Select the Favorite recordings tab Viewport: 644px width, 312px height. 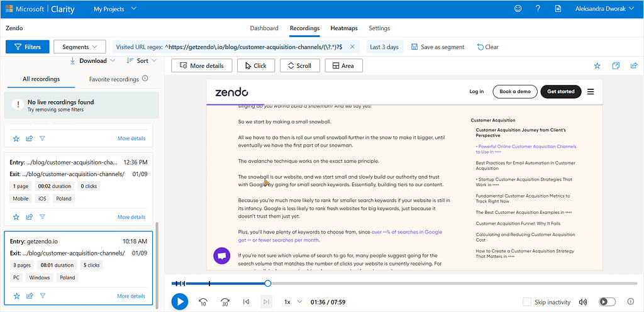pos(114,79)
